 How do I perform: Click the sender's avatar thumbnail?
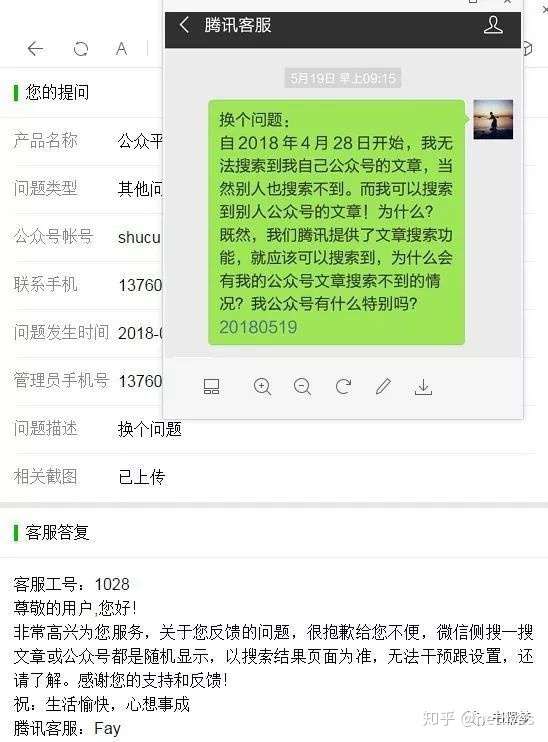[x=493, y=119]
